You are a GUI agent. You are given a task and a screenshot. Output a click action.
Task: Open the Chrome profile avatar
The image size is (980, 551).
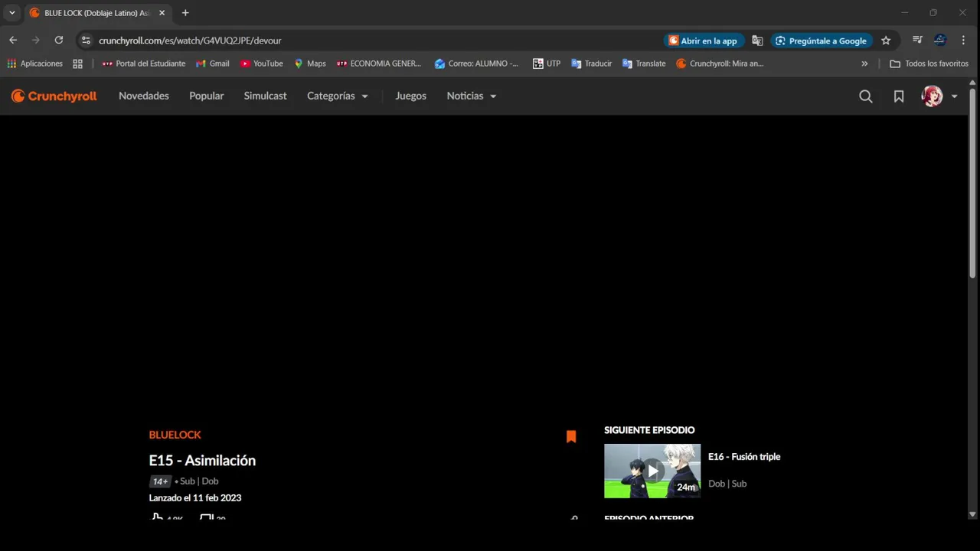(x=940, y=41)
